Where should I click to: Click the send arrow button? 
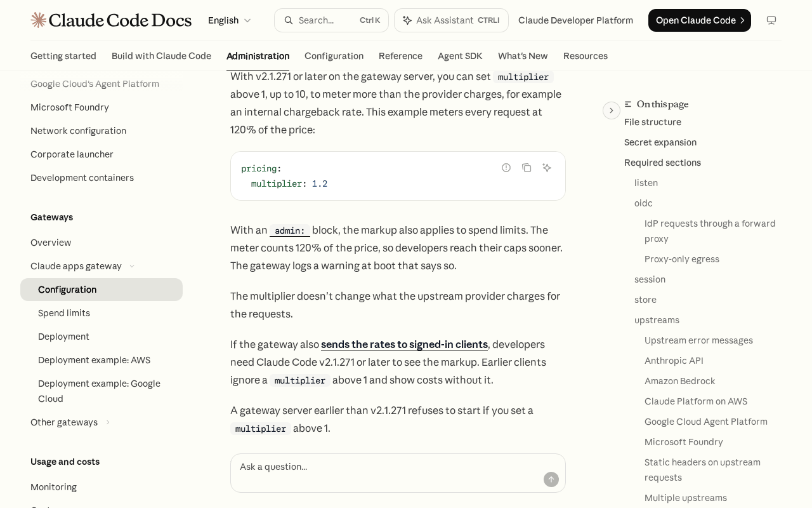(x=551, y=479)
